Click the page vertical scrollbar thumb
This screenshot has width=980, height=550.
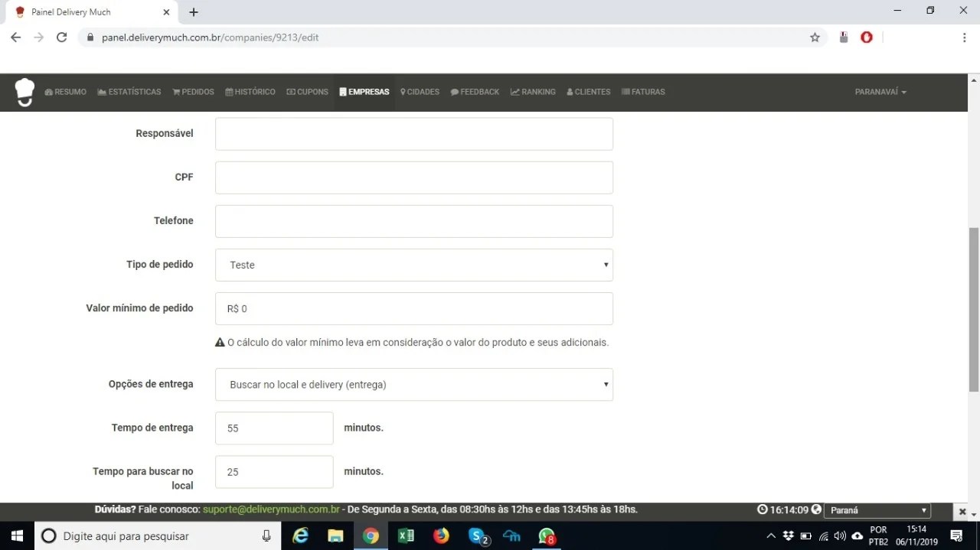(x=974, y=309)
